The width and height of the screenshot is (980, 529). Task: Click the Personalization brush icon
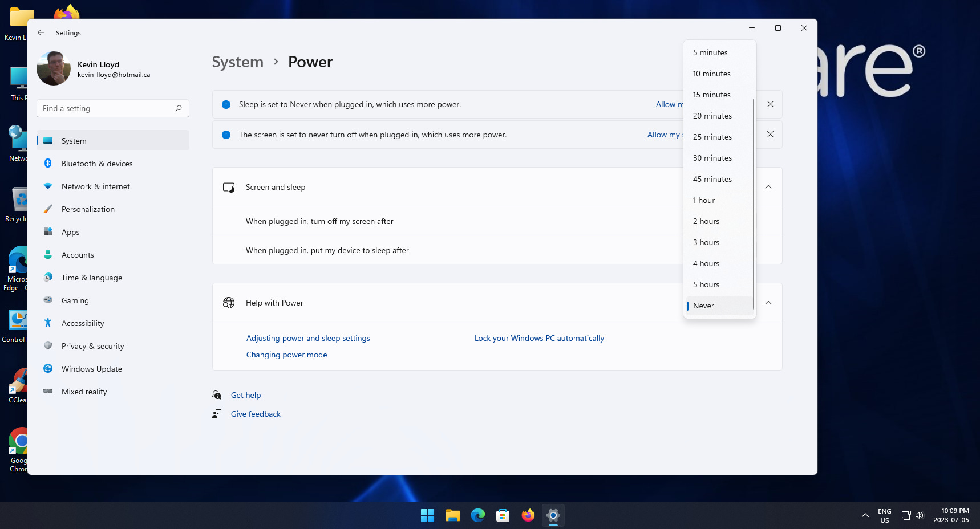48,209
